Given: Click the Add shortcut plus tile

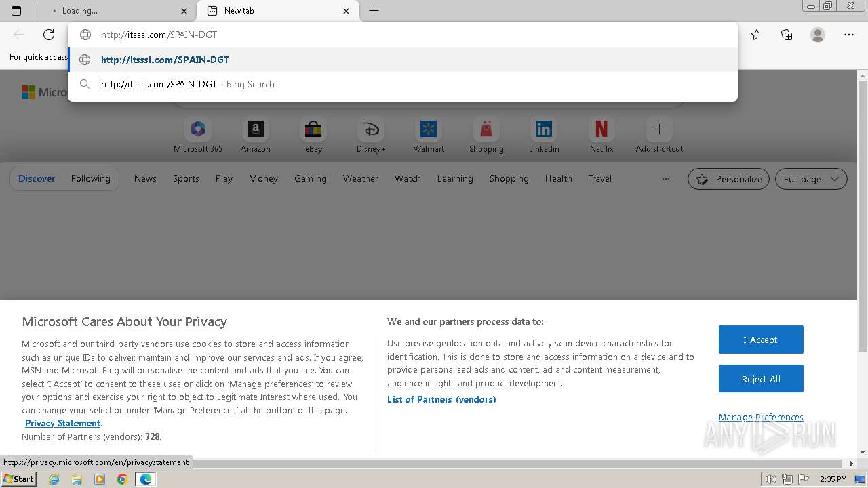Looking at the screenshot, I should click(x=659, y=136).
